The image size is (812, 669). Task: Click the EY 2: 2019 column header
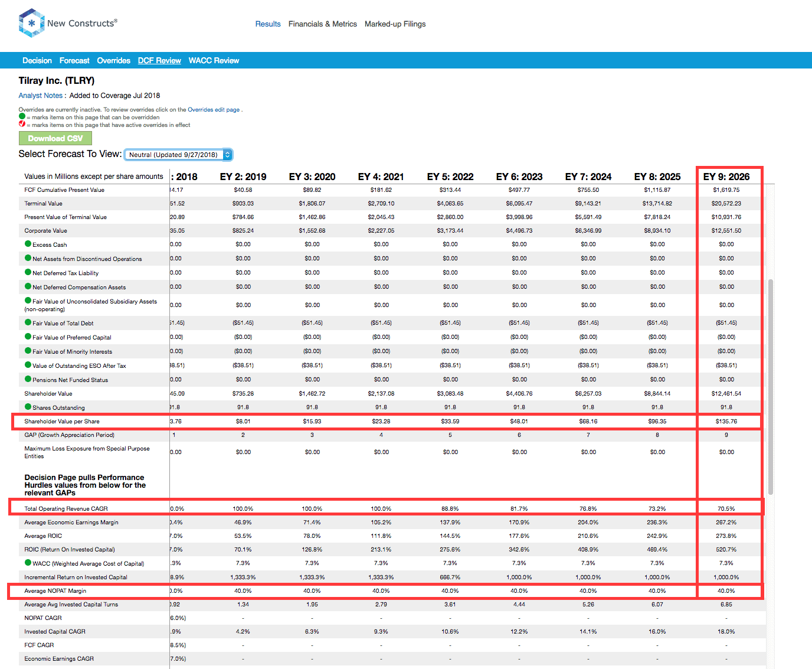(243, 177)
